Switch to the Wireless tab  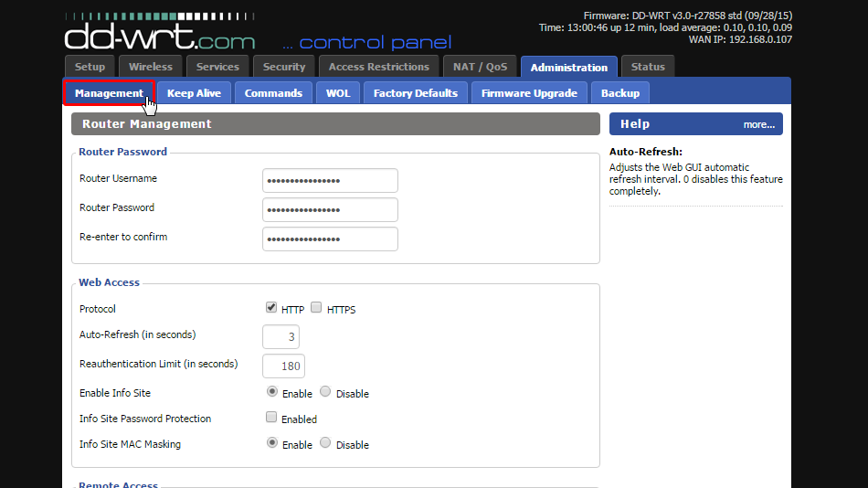(151, 67)
